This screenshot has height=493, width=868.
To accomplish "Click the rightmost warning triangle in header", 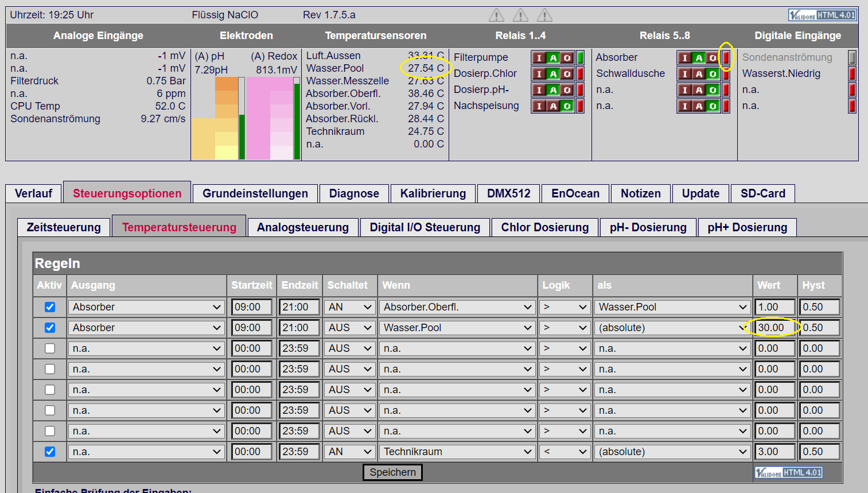I will 544,15.
